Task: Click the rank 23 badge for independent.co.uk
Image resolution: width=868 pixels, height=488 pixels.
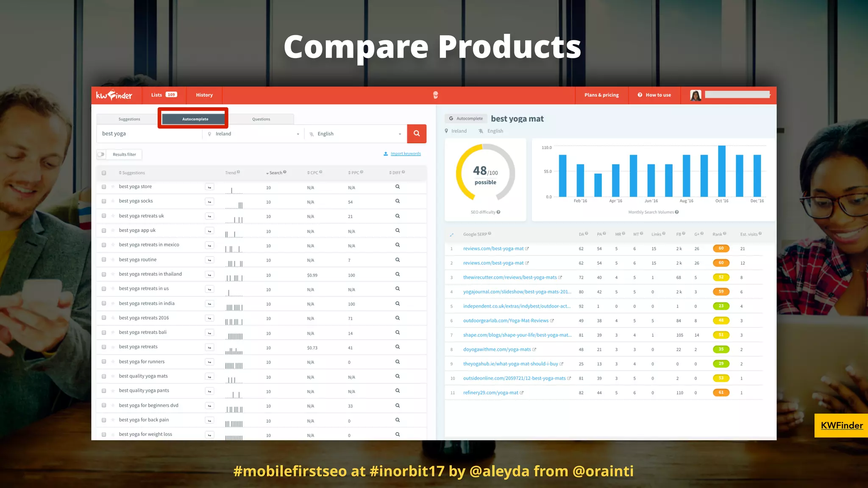Action: tap(721, 306)
